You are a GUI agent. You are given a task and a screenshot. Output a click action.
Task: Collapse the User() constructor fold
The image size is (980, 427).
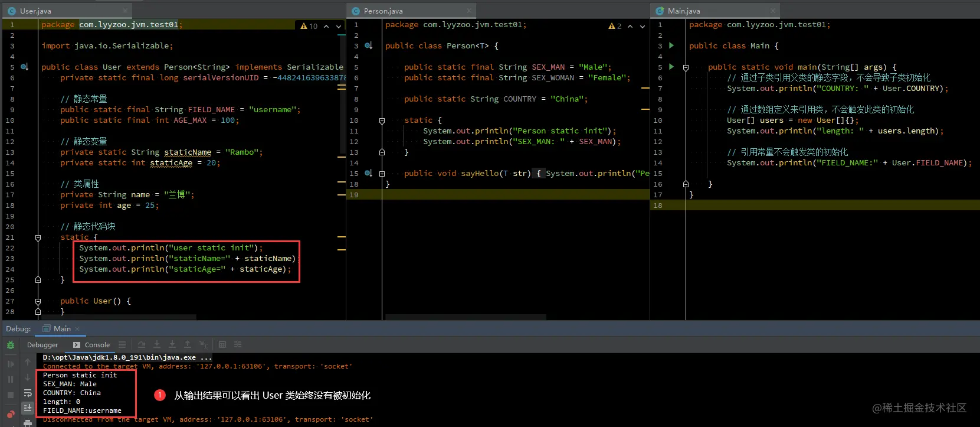(x=38, y=301)
